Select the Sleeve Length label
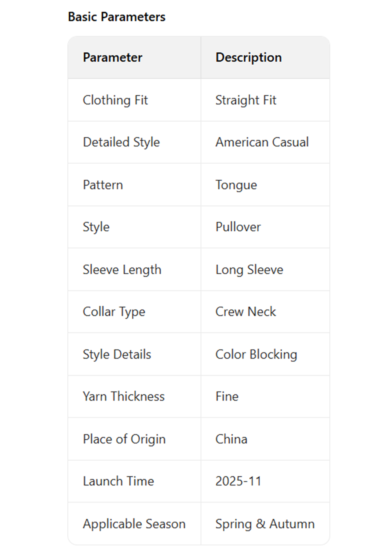This screenshot has height=555, width=392. [x=122, y=270]
